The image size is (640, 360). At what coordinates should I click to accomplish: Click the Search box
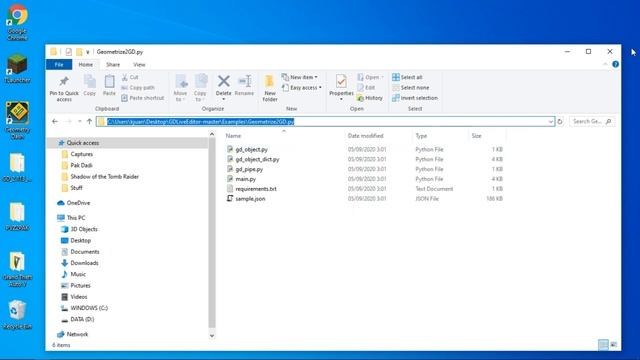(591, 121)
